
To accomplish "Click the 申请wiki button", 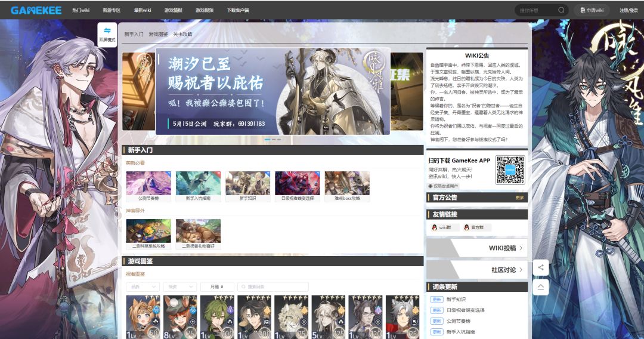I will (592, 10).
